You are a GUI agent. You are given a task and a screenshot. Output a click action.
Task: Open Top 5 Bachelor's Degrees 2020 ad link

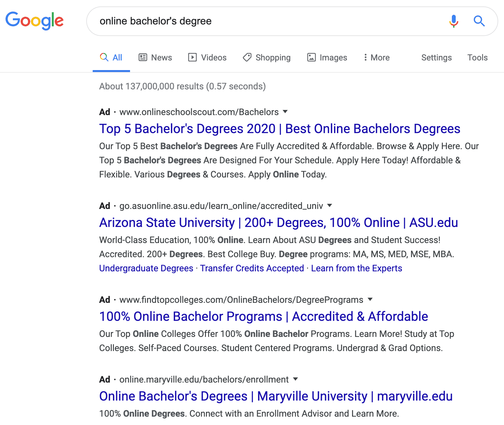(x=280, y=129)
